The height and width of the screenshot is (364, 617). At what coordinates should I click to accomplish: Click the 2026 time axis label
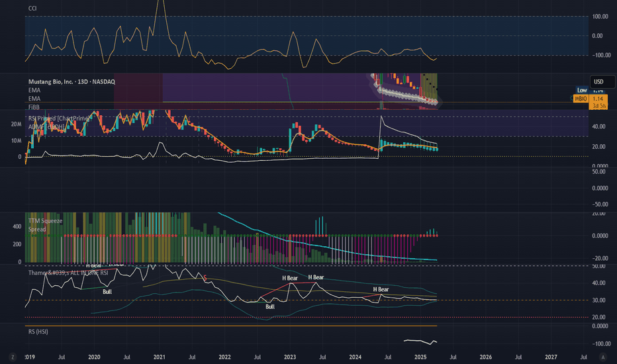[x=486, y=357]
